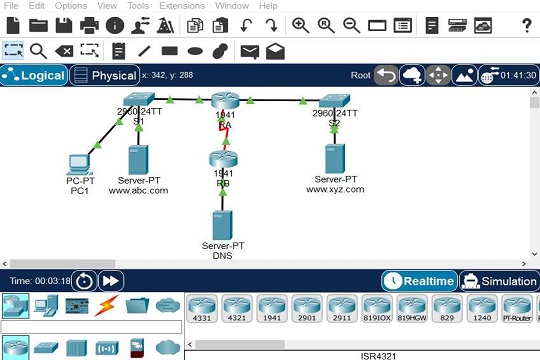Click the Paste icon in toolbar
This screenshot has height=360, width=540.
220,26
